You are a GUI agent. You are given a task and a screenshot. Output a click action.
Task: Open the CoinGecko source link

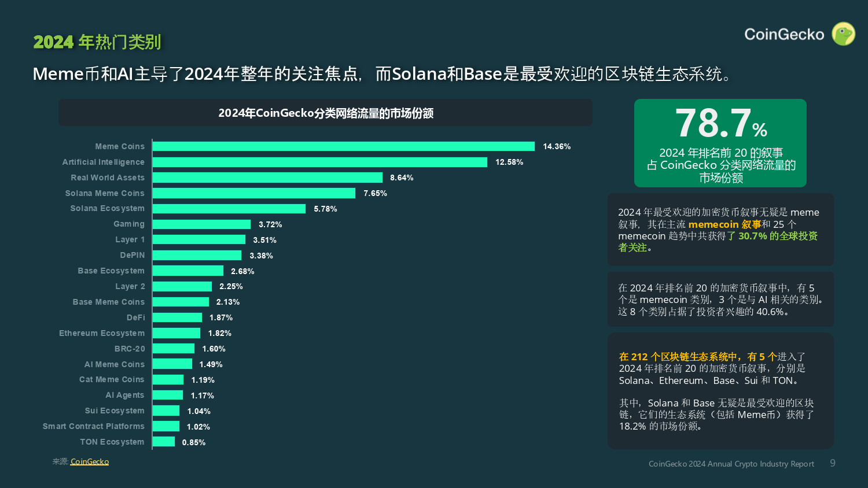[x=90, y=461]
